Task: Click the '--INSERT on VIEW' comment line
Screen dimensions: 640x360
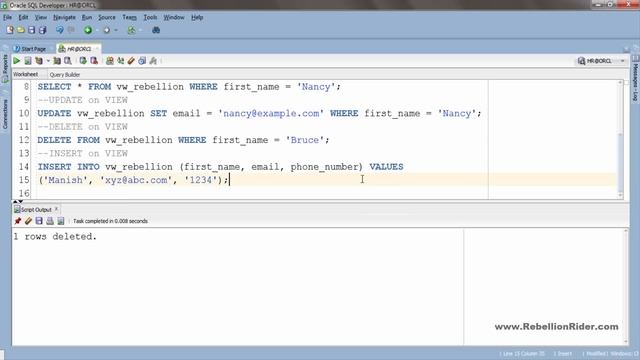Action: [82, 153]
